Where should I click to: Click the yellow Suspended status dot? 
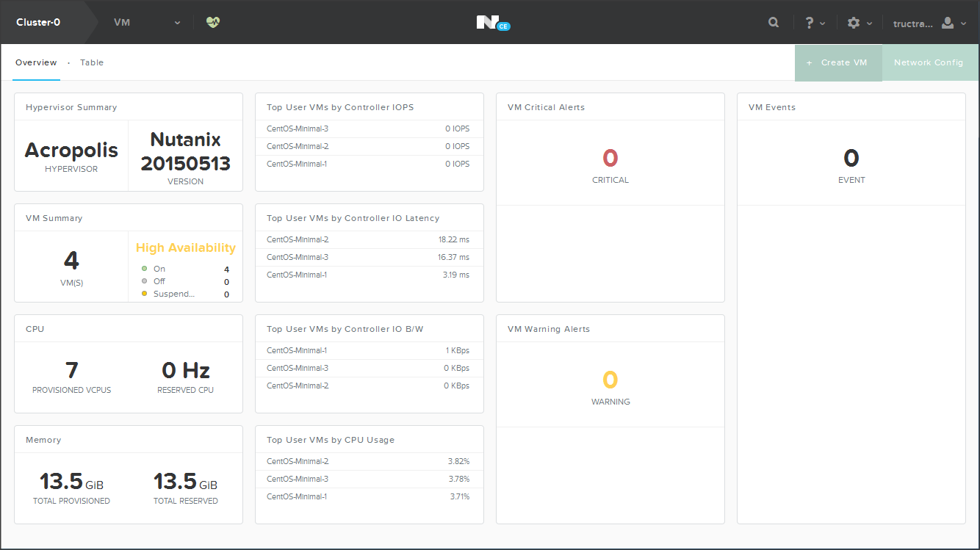tap(145, 294)
